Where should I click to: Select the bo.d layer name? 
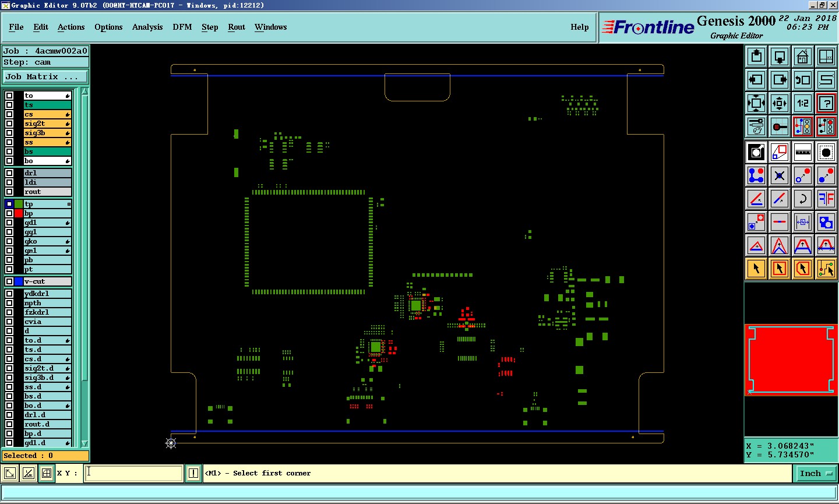pyautogui.click(x=47, y=406)
